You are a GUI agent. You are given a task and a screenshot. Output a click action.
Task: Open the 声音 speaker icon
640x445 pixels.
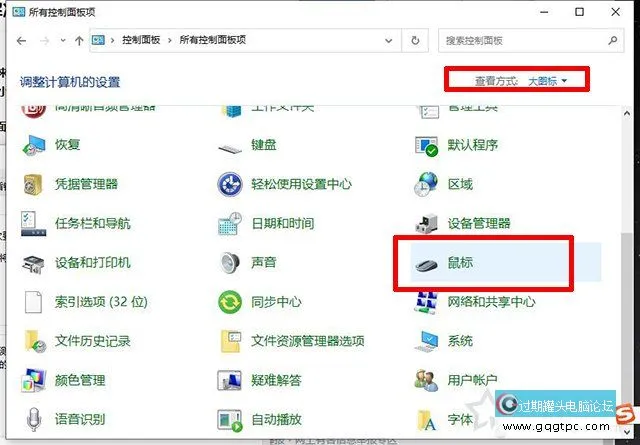pyautogui.click(x=230, y=263)
